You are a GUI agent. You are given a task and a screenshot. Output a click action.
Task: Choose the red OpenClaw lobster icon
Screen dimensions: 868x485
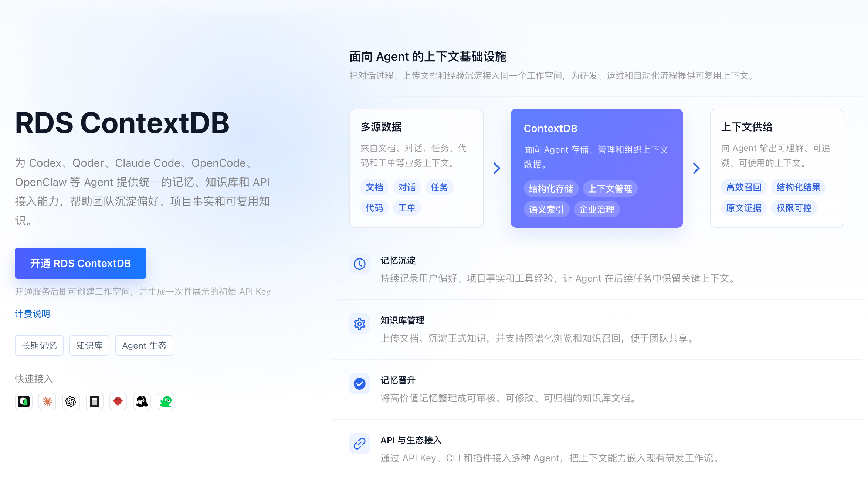click(x=118, y=401)
